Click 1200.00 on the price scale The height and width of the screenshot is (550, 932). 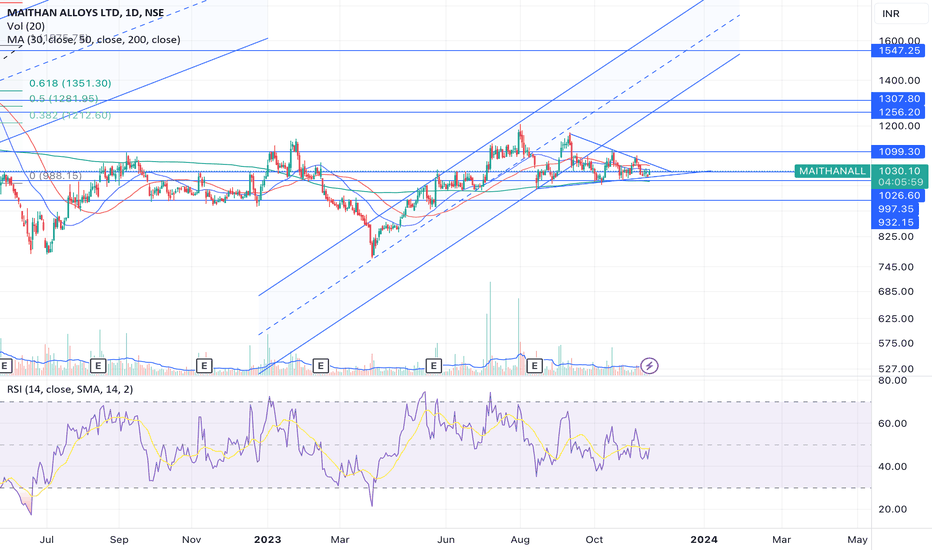pos(899,126)
